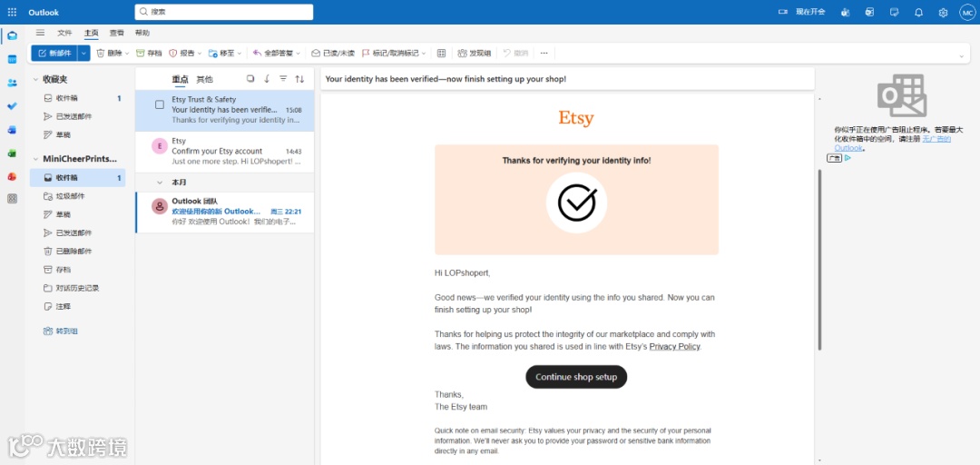
Task: Select the 主页 home tab
Action: (92, 33)
